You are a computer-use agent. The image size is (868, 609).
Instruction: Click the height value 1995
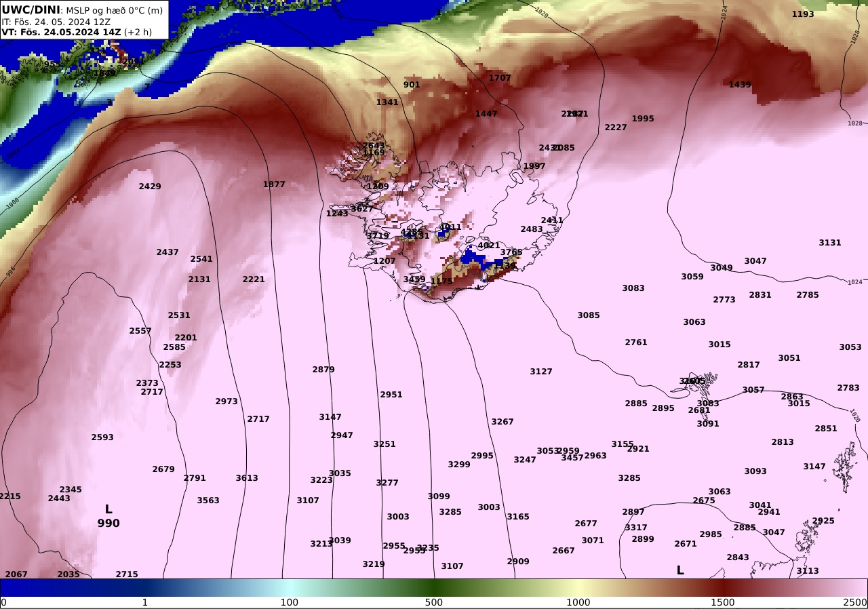tap(643, 119)
